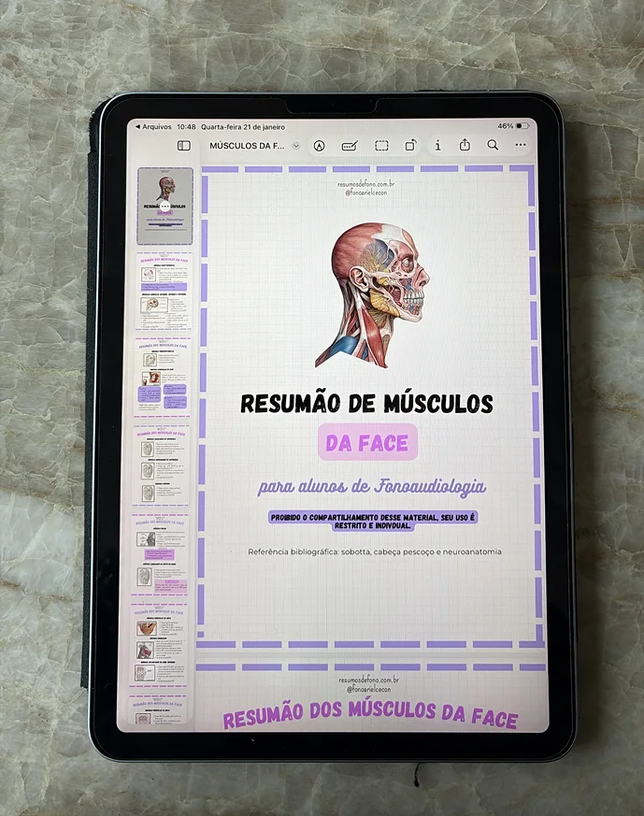Open the share sheet icon
The image size is (644, 816).
point(465,145)
